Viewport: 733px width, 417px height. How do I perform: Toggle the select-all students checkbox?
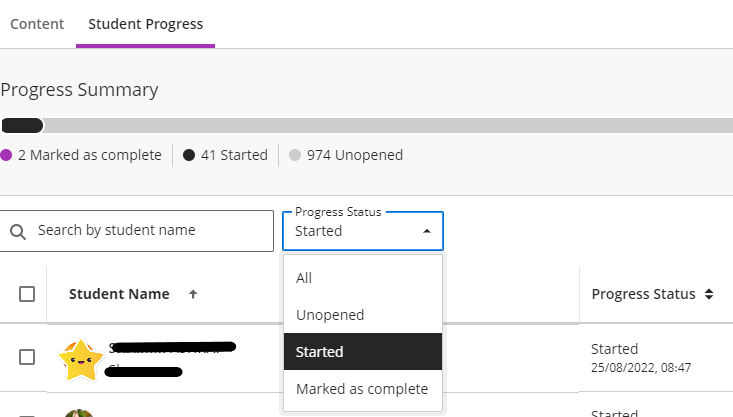pos(27,294)
